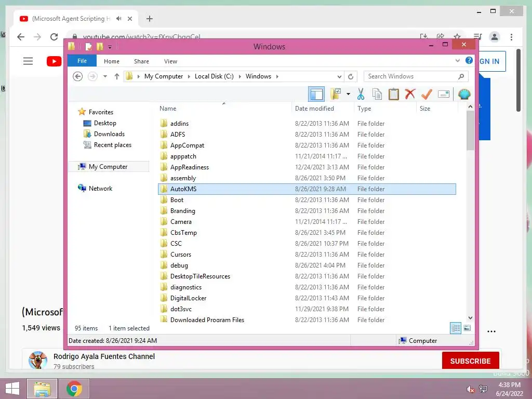Open Explorer Help question mark icon
Viewport: 532px width, 399px height.
pyautogui.click(x=469, y=61)
